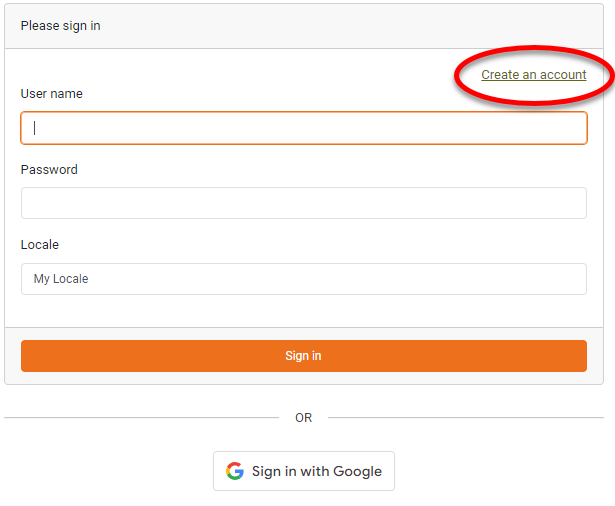Click the divider line left of OR
The height and width of the screenshot is (506, 615).
tap(141, 418)
